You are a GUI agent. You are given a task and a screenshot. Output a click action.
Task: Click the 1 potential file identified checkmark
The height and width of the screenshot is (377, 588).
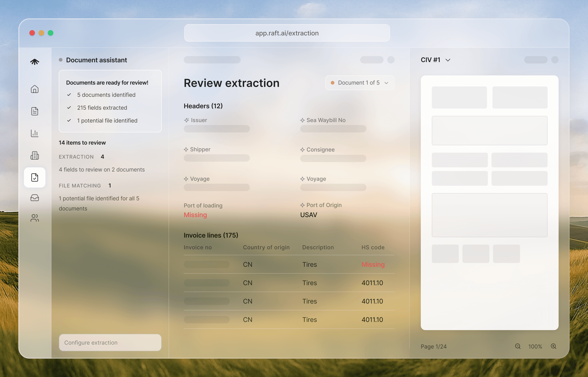pyautogui.click(x=69, y=120)
